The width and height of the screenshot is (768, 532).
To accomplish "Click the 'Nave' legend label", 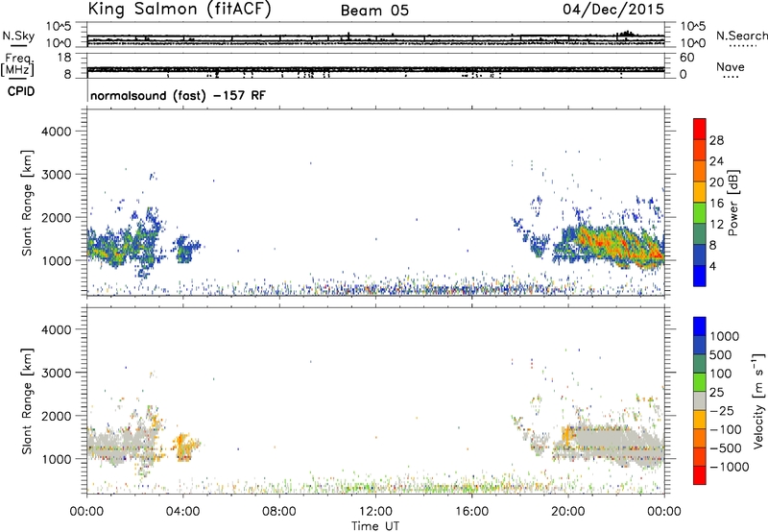I will 731,66.
